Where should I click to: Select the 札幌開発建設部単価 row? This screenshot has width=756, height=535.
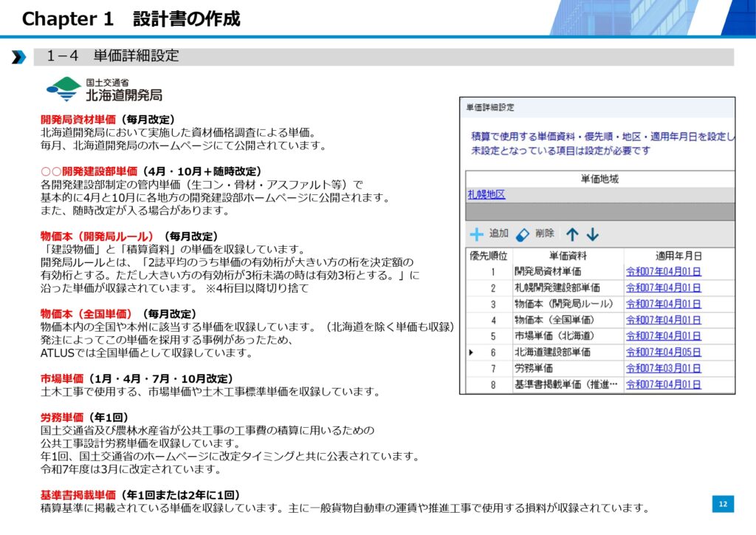point(557,287)
